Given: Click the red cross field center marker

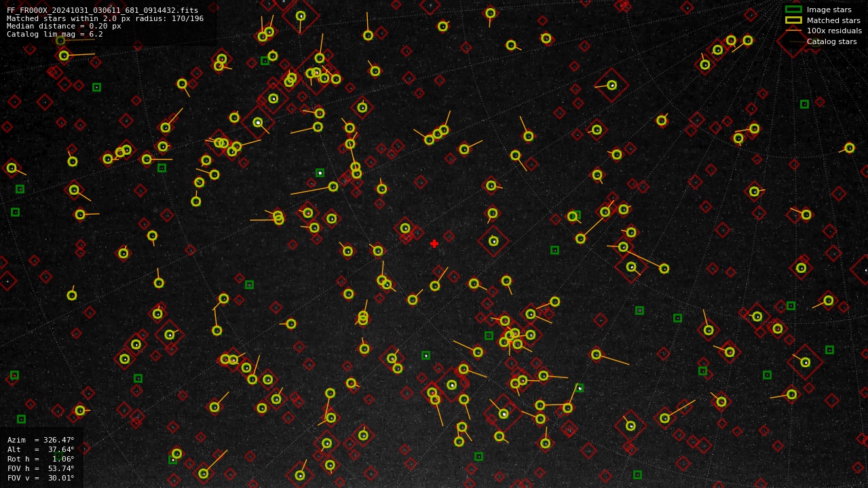Looking at the screenshot, I should pos(434,244).
